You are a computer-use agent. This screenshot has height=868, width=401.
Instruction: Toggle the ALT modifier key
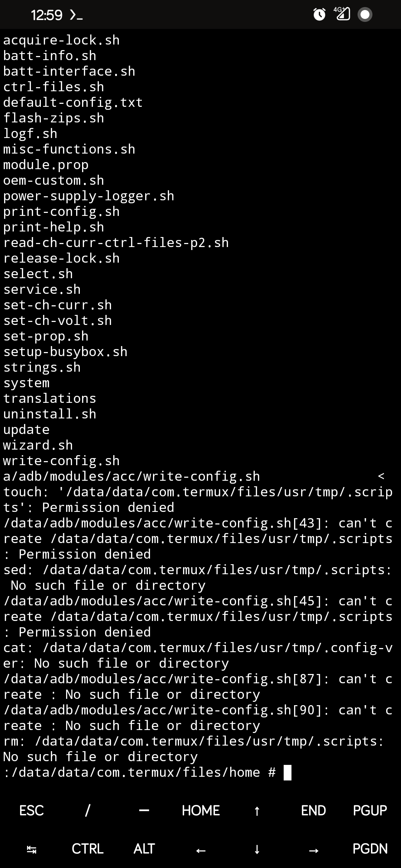click(143, 848)
